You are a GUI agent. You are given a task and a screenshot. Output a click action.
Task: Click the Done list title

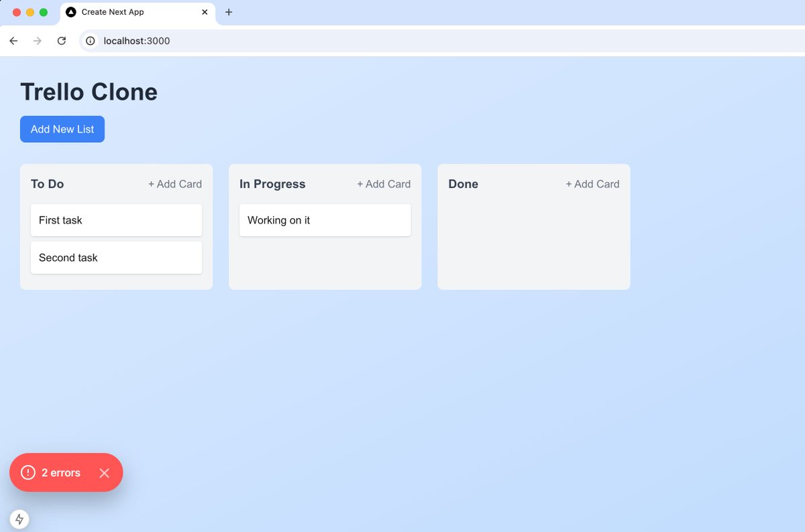click(x=464, y=184)
